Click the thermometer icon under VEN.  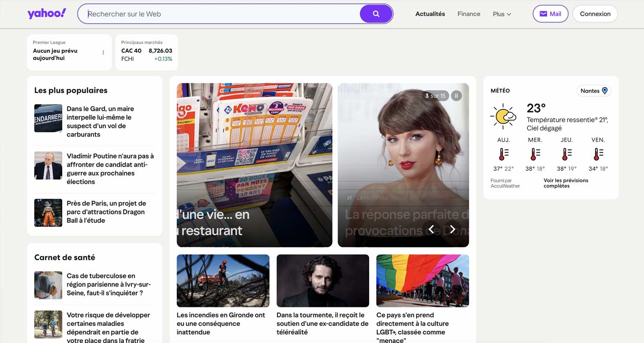click(598, 154)
